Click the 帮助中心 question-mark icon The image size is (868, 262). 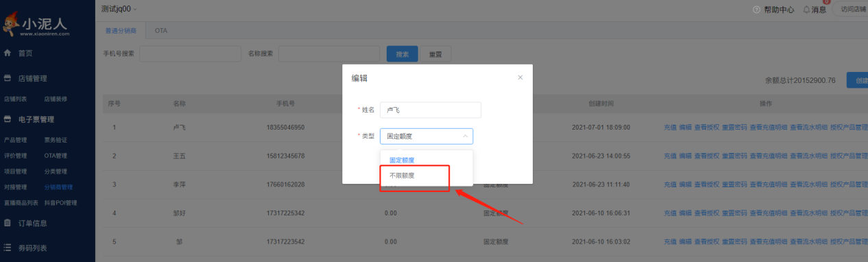point(756,10)
